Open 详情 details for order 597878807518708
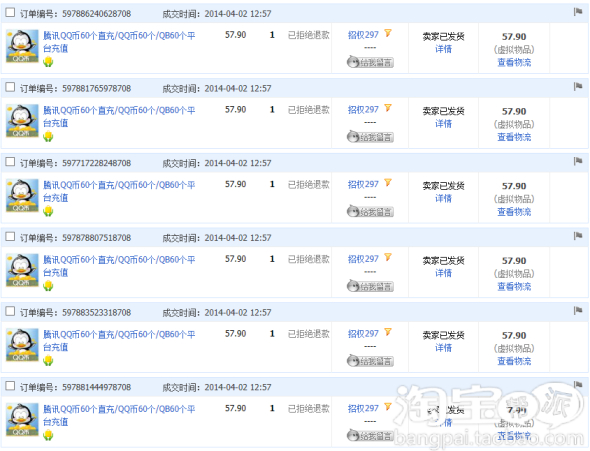This screenshot has height=451, width=590. 444,273
